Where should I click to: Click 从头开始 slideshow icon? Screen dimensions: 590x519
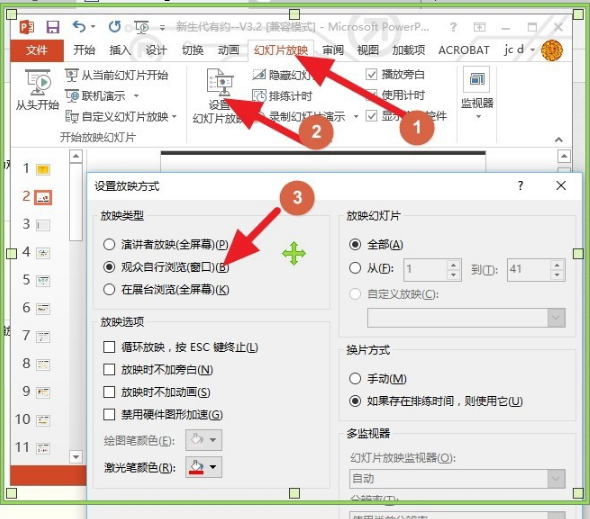(38, 82)
